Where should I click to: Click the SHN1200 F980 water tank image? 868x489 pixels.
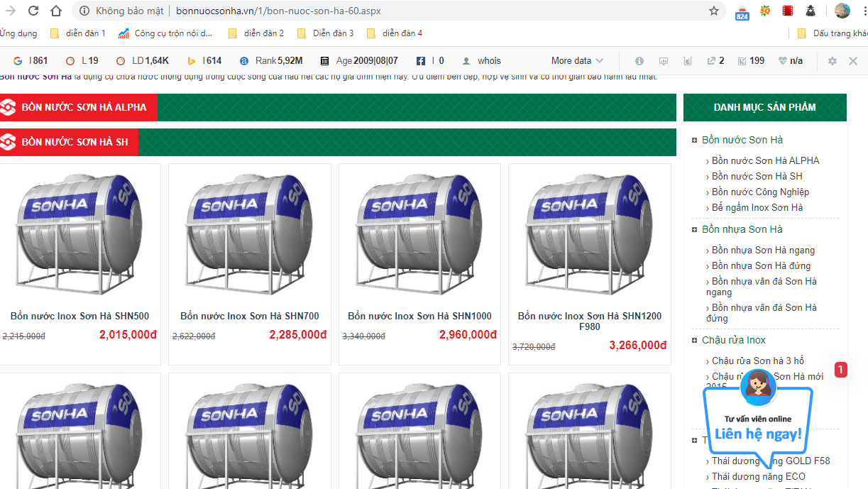589,234
